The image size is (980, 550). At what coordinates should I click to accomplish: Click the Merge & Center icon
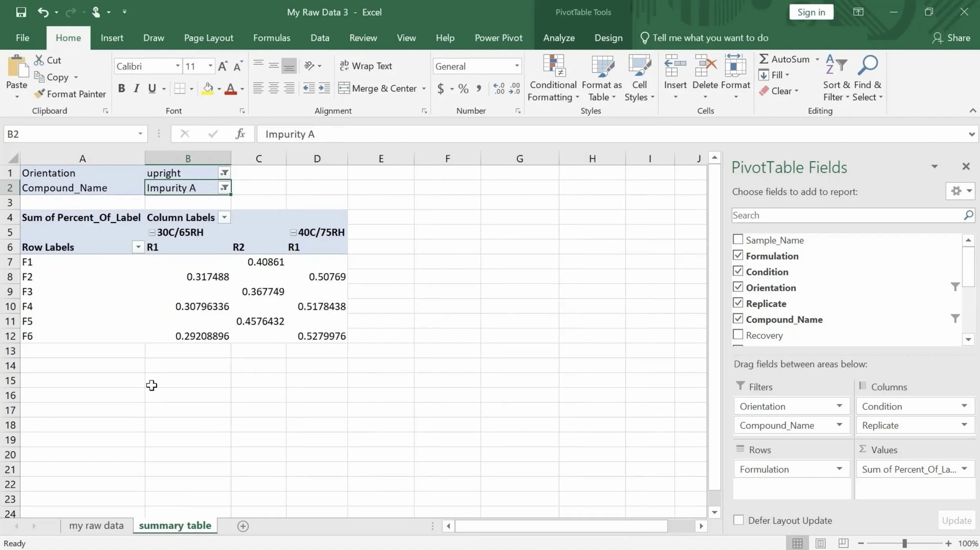pyautogui.click(x=344, y=88)
